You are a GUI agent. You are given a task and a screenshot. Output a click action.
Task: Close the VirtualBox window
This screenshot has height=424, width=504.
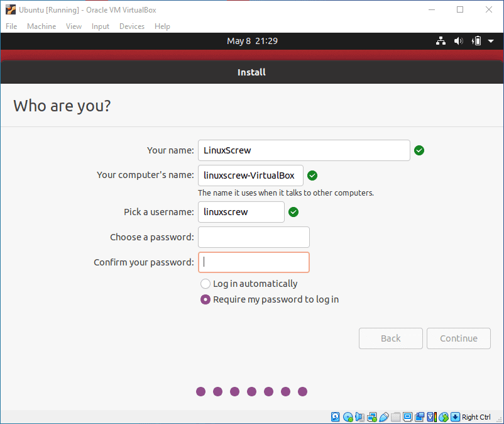click(488, 9)
